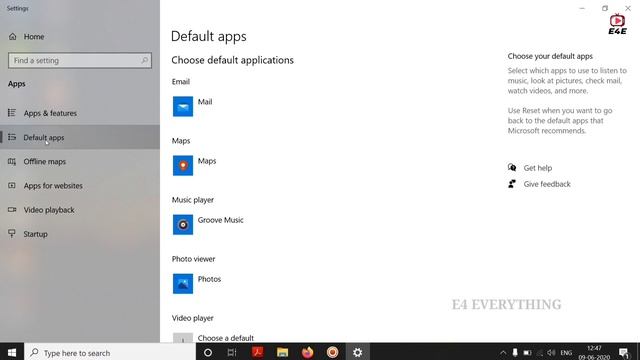
Task: Click the Give feedback person icon
Action: pos(512,184)
